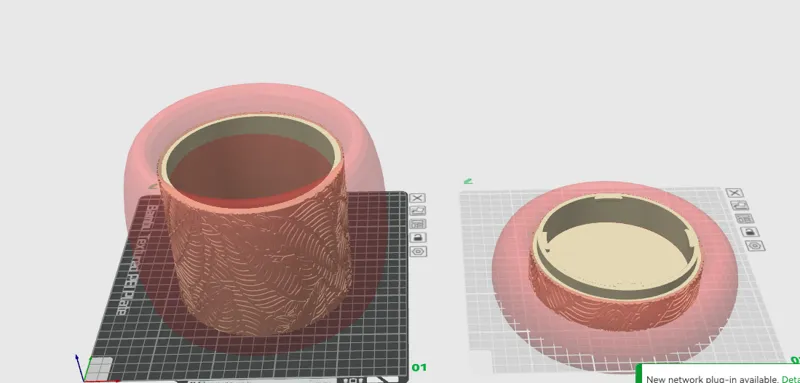Open plate 01 settings hexagon icon
Image resolution: width=800 pixels, height=383 pixels.
(418, 251)
